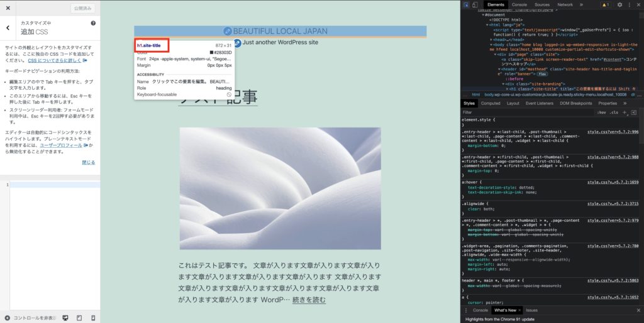The height and width of the screenshot is (323, 644).
Task: Collapse the div class="site-branding" node
Action: click(504, 84)
